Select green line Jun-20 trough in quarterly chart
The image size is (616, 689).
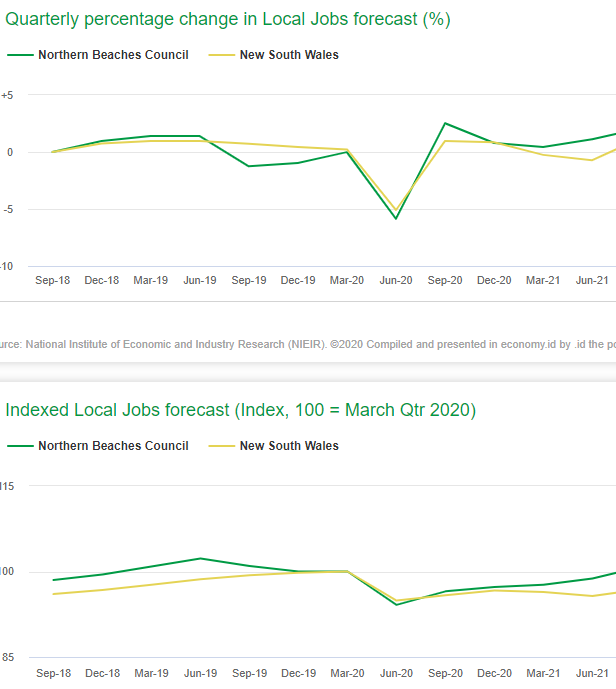397,218
